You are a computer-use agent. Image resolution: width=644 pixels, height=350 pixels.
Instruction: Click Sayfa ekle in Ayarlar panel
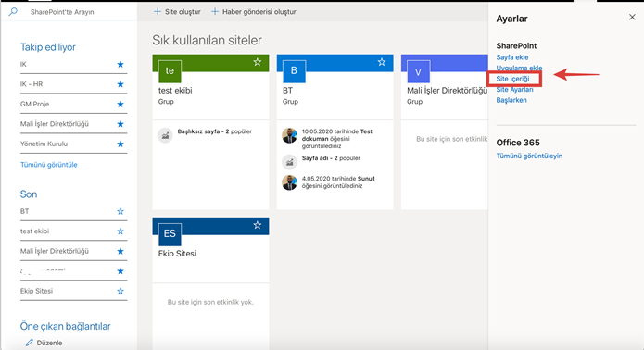coord(512,57)
